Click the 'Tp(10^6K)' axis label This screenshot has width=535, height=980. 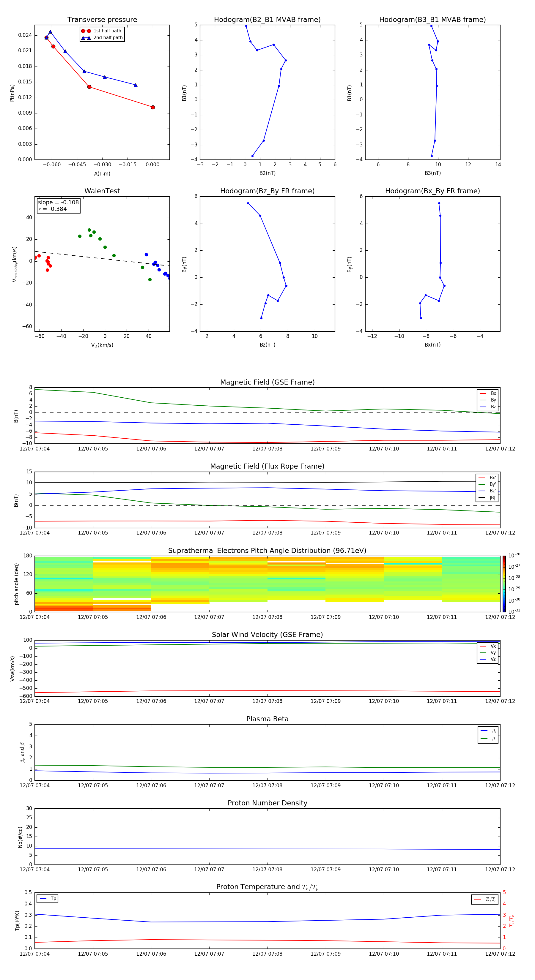[17, 921]
